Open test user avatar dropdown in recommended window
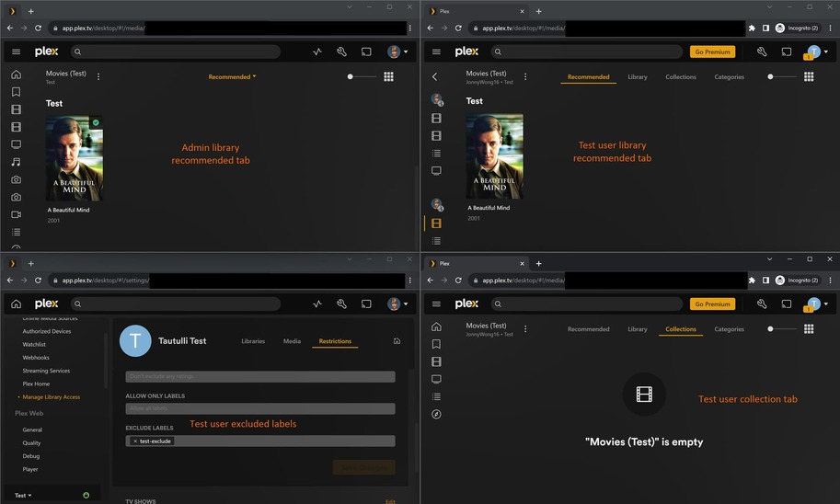840x504 pixels. point(818,52)
